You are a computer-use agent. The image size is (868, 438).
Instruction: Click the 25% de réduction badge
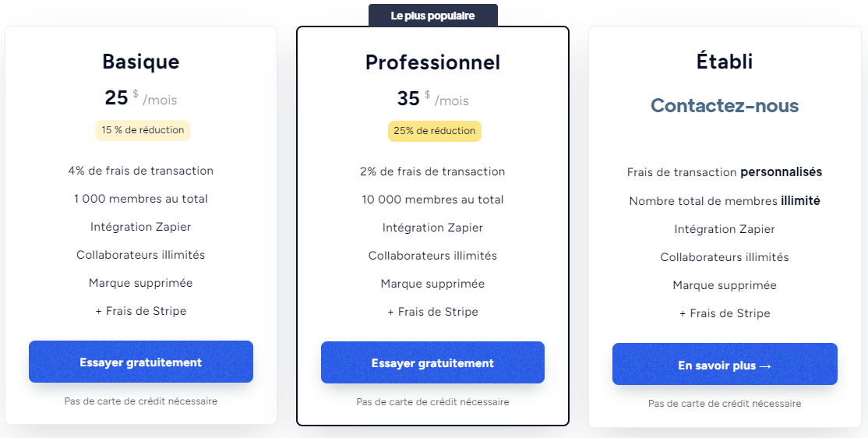pos(434,131)
